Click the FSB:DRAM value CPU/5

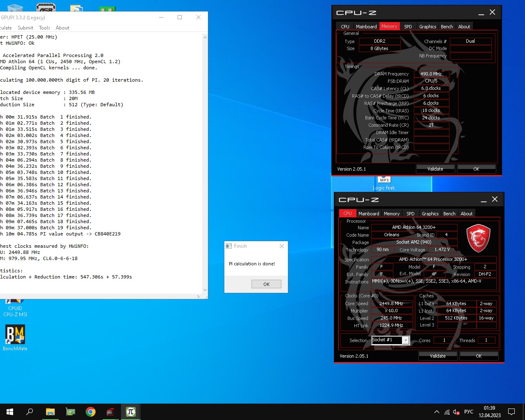pos(431,81)
